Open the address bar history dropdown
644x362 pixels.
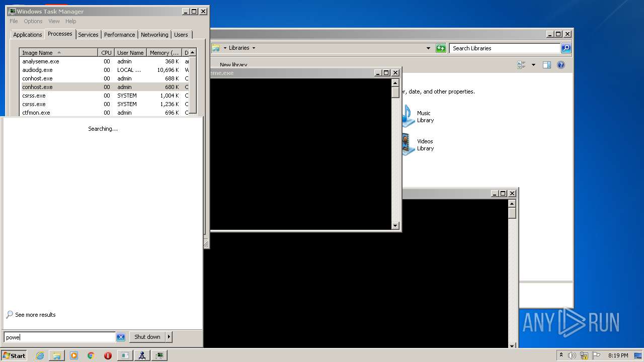point(428,48)
